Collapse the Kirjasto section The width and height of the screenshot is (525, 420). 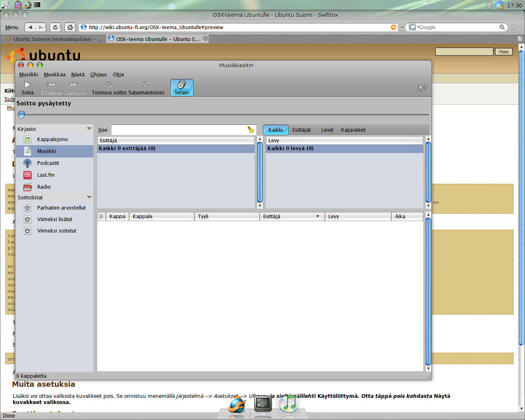point(89,129)
